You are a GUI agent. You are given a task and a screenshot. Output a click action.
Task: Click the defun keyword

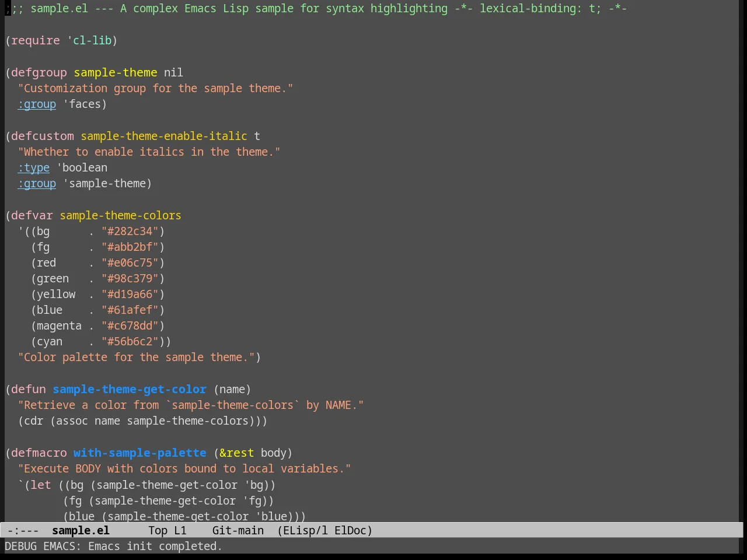tap(29, 389)
